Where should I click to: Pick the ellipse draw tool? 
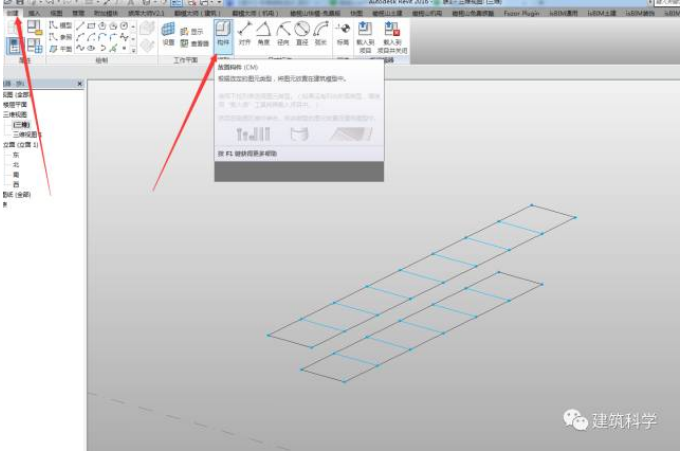pos(91,48)
